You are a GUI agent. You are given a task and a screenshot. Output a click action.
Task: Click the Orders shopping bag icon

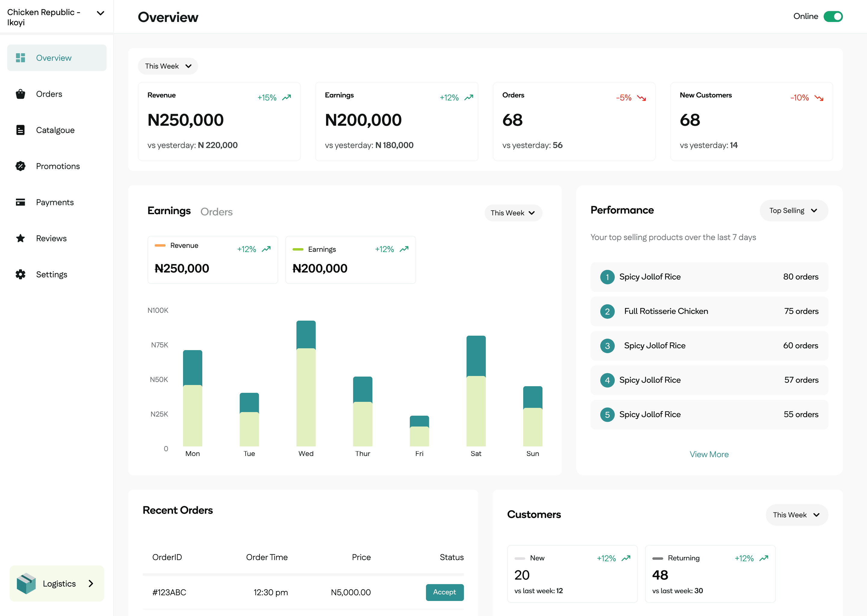point(20,94)
